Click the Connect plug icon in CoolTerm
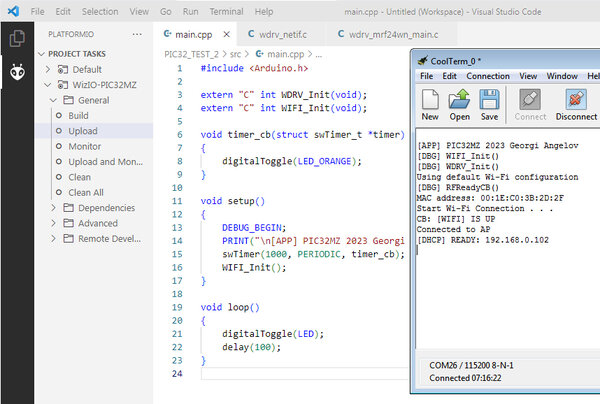This screenshot has width=600, height=404. click(530, 99)
